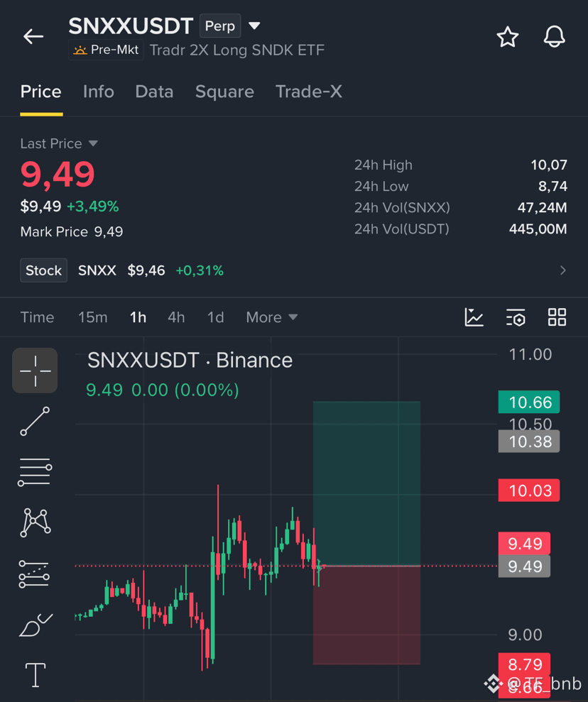Select the Text annotation tool
Screen dimensions: 588x702
tap(36, 675)
